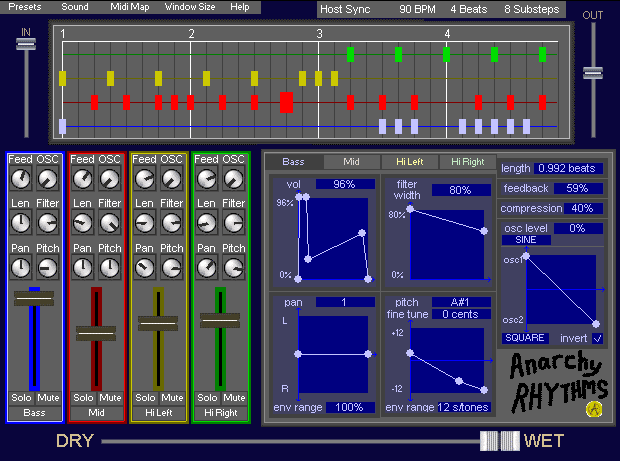620x461 pixels.
Task: Click the Bass channel Len knob
Action: (21, 223)
